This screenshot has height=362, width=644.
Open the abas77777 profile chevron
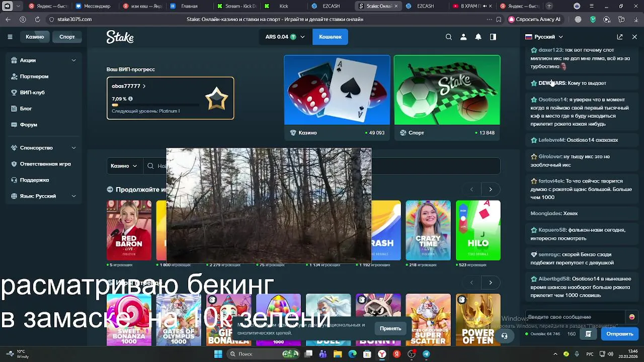pyautogui.click(x=144, y=86)
